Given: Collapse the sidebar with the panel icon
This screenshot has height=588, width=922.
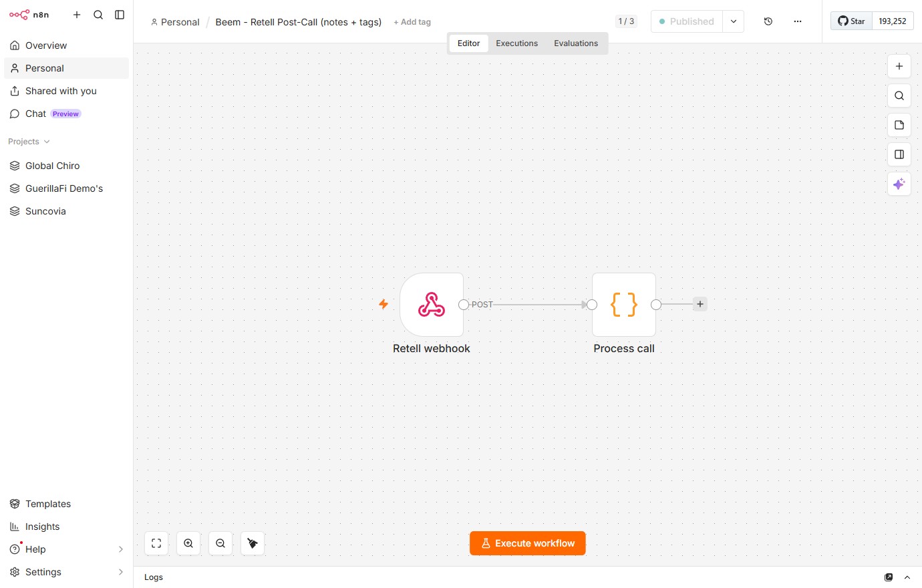Looking at the screenshot, I should click(x=120, y=15).
